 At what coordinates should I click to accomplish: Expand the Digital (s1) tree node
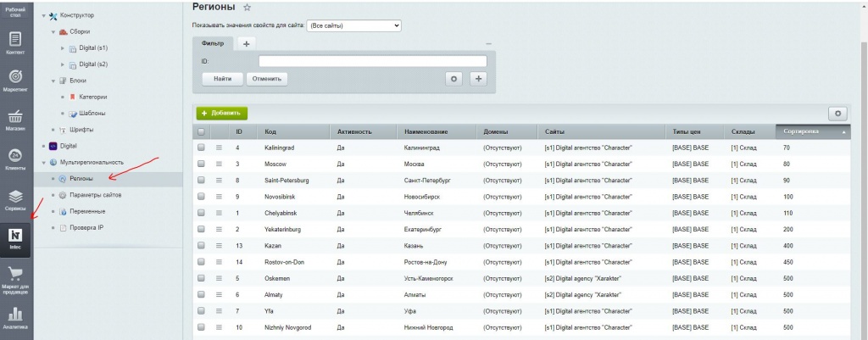coord(63,48)
